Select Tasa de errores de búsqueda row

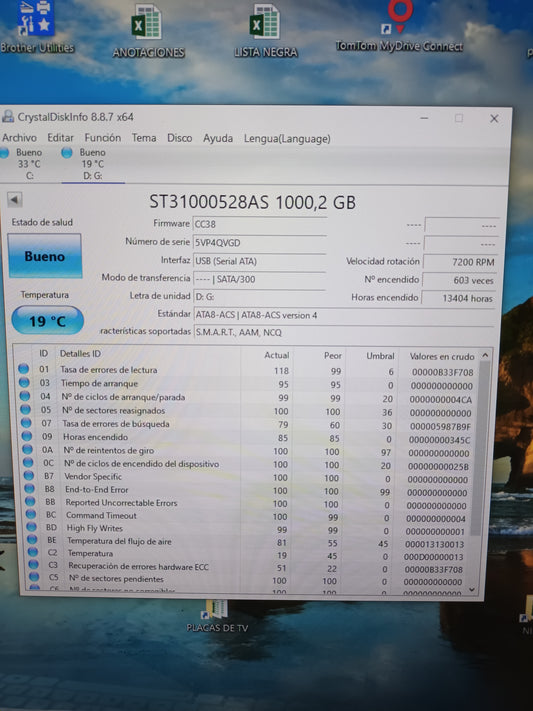[x=246, y=424]
